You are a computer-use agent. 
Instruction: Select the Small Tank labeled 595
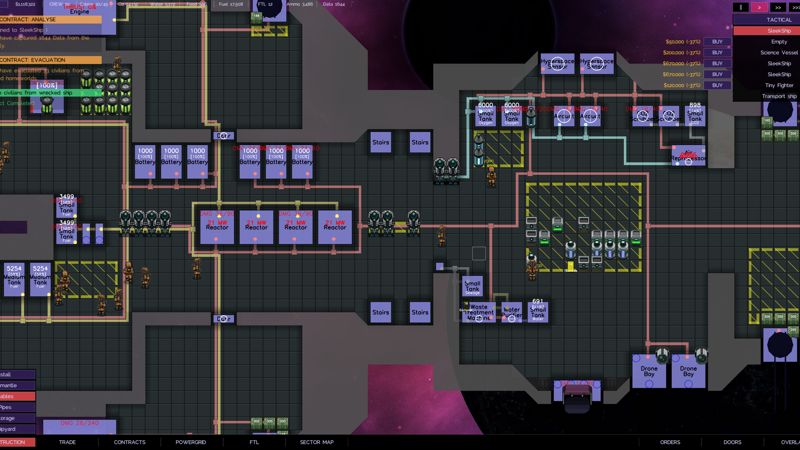point(695,116)
